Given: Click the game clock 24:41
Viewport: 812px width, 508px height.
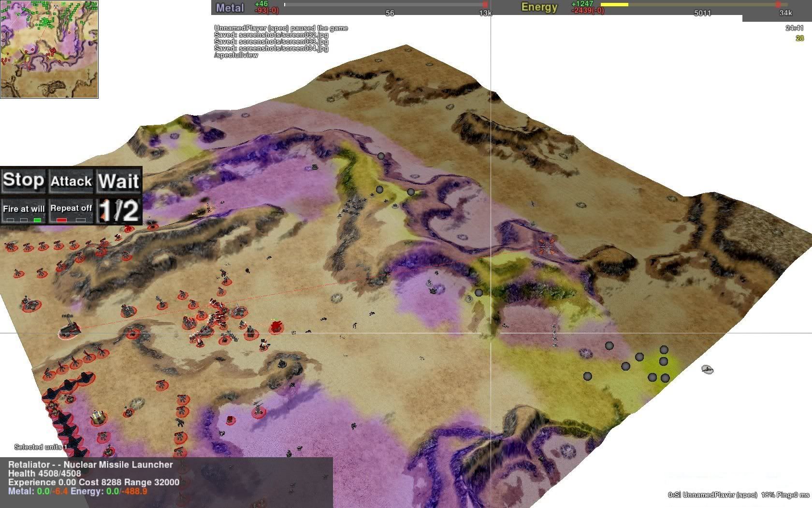Looking at the screenshot, I should coord(795,28).
